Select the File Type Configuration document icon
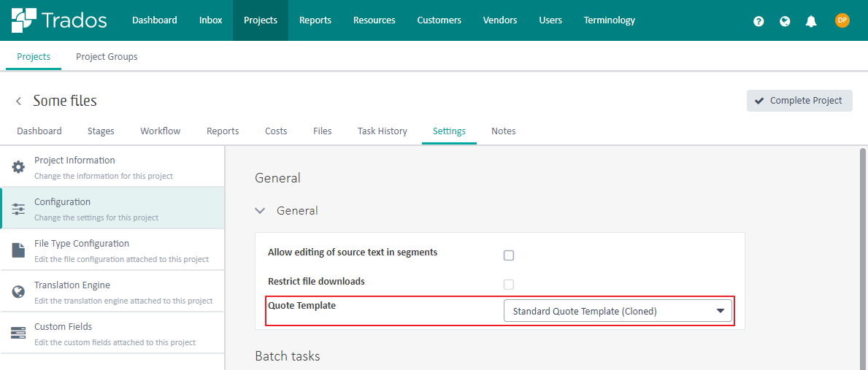 coord(19,250)
